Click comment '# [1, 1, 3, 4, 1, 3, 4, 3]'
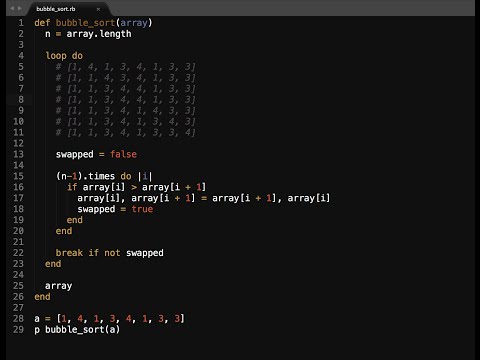The image size is (480, 360). point(126,122)
